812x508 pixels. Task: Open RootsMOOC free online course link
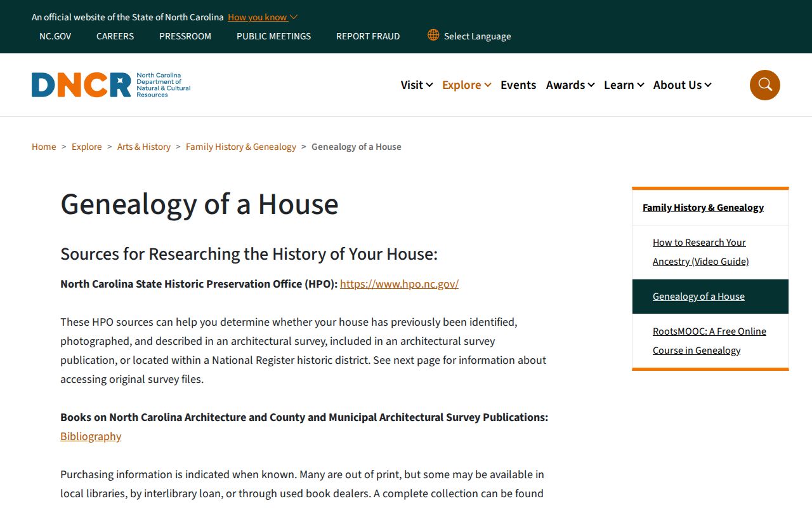(709, 341)
